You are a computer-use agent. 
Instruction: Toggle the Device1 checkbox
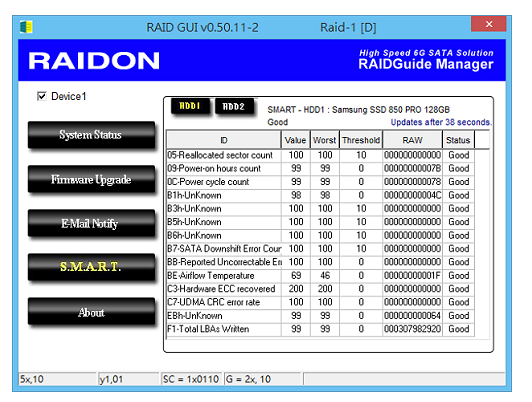42,96
